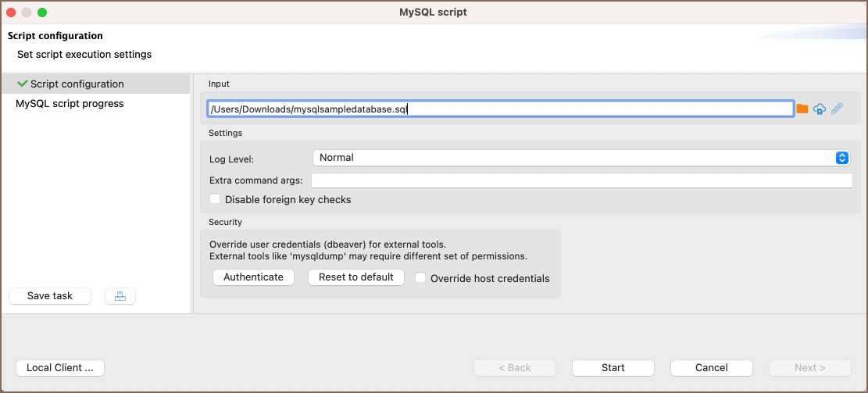
Task: Select MySQL script progress page
Action: pos(70,104)
